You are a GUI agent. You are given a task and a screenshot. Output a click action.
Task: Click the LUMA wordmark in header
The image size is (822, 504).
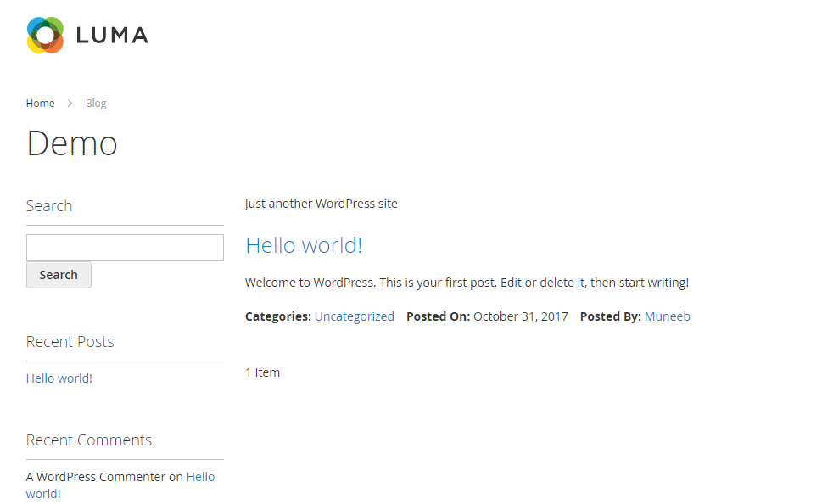pos(112,36)
